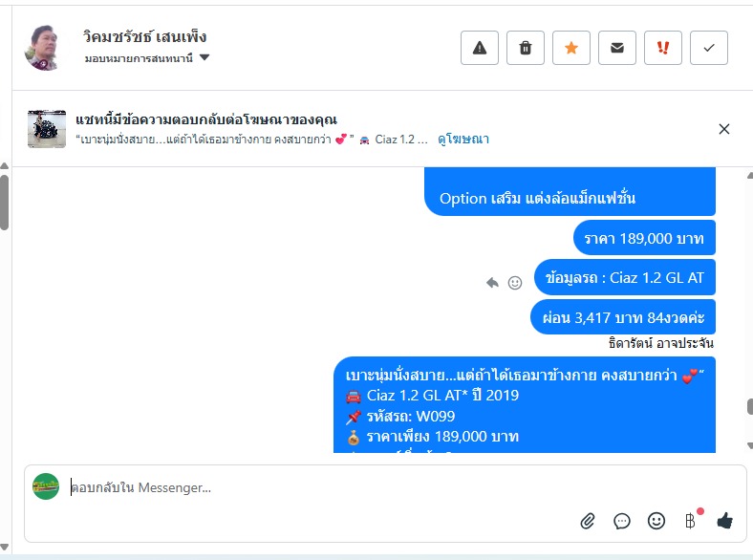
Task: Attach a file with paperclip icon
Action: click(x=588, y=521)
